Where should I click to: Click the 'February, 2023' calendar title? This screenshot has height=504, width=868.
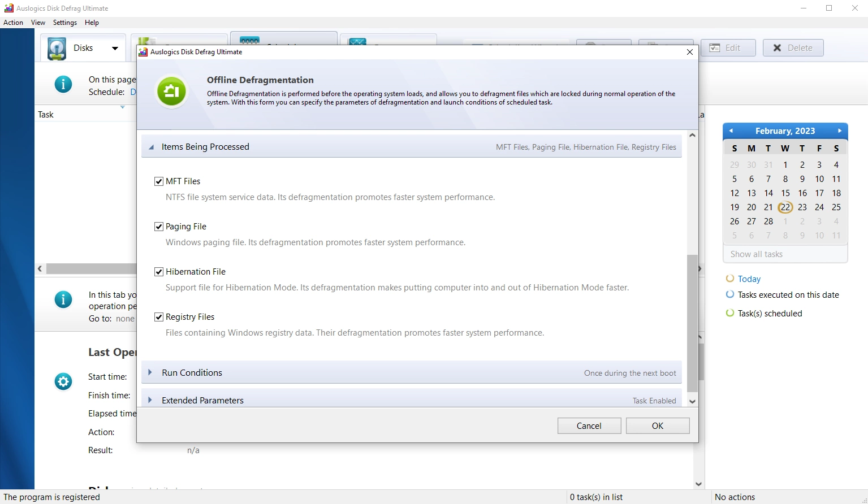tap(785, 131)
